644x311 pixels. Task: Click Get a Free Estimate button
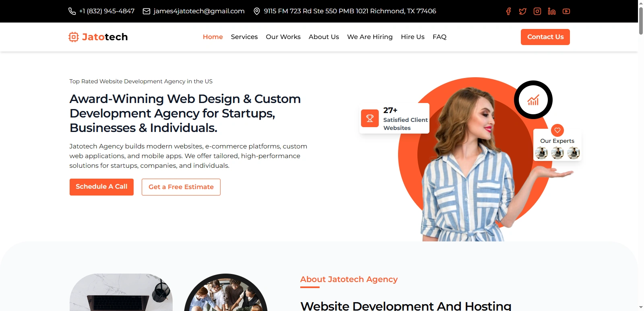point(181,187)
